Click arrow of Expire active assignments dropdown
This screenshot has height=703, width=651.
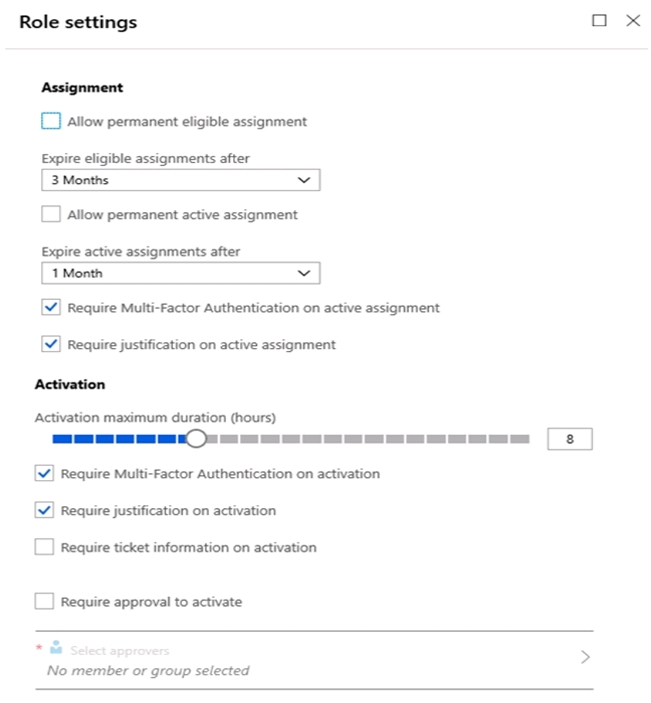[x=304, y=273]
